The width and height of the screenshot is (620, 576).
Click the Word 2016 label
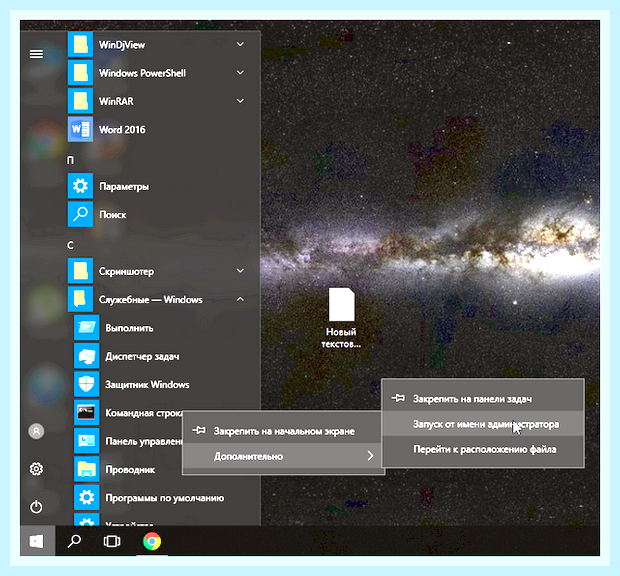coord(122,130)
